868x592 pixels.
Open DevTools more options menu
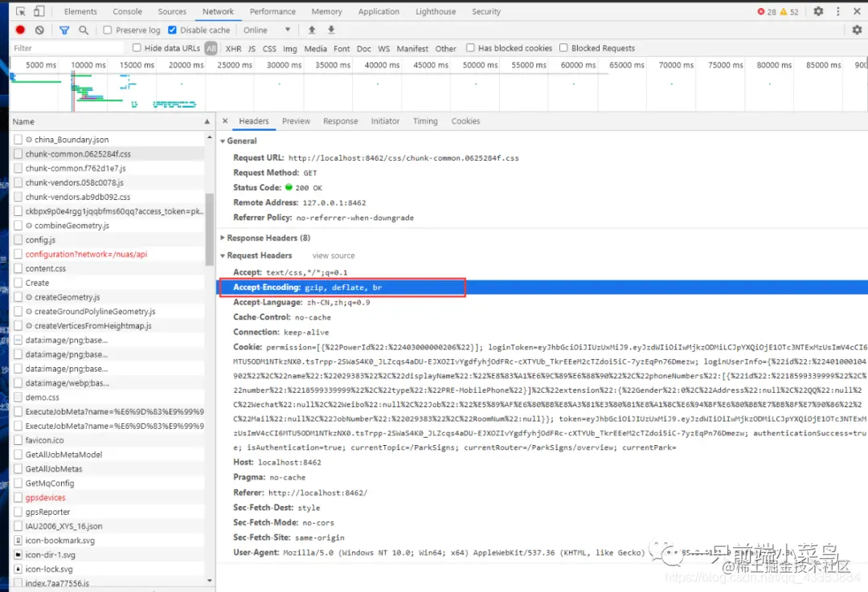point(838,11)
